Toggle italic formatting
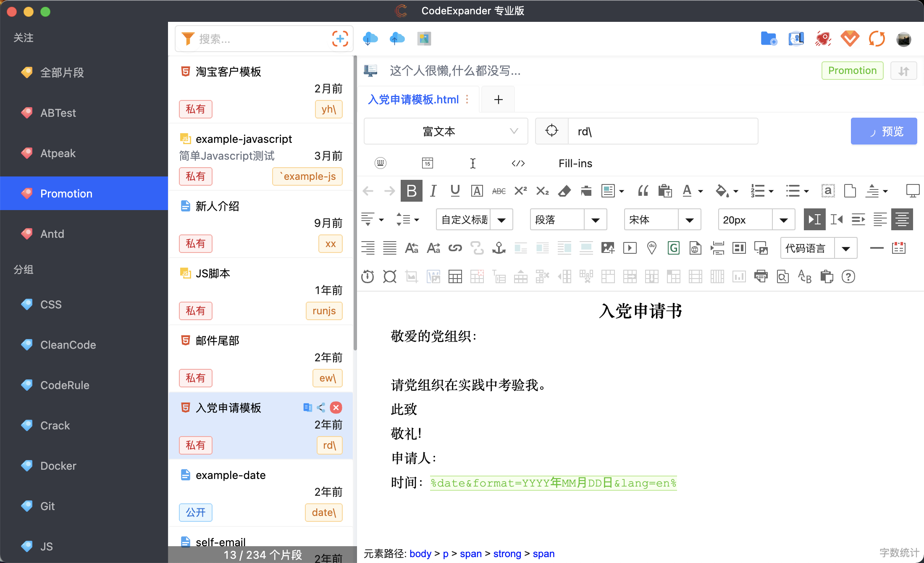 point(433,191)
